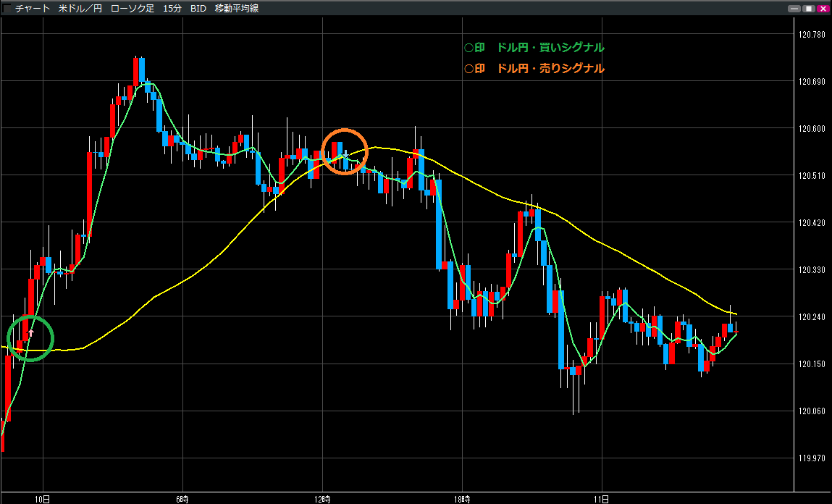Click the 120.330 price axis label
Viewport: 832px width, 504px height.
[812, 270]
